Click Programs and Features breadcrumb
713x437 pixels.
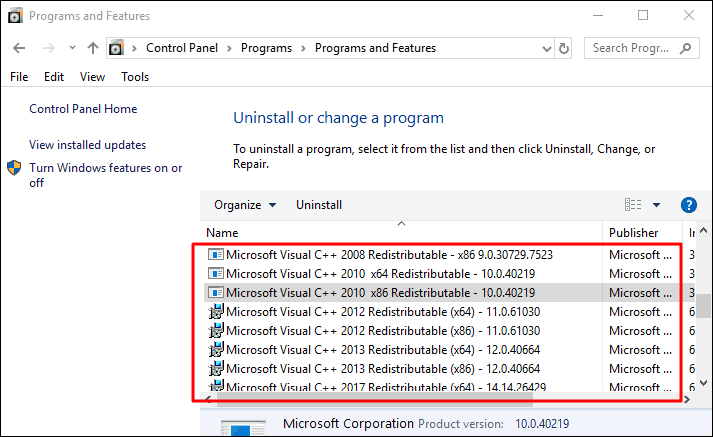[x=375, y=48]
